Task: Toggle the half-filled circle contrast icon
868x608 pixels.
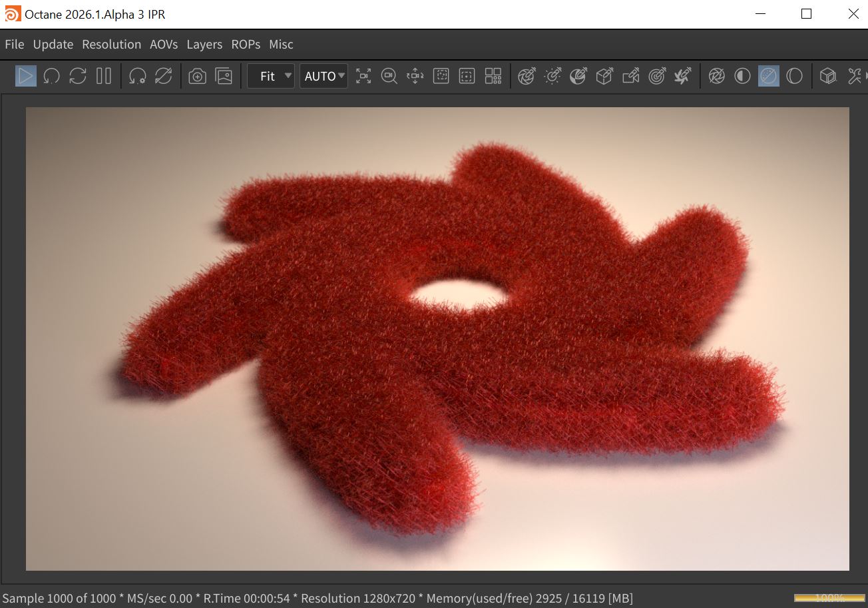Action: [x=742, y=77]
